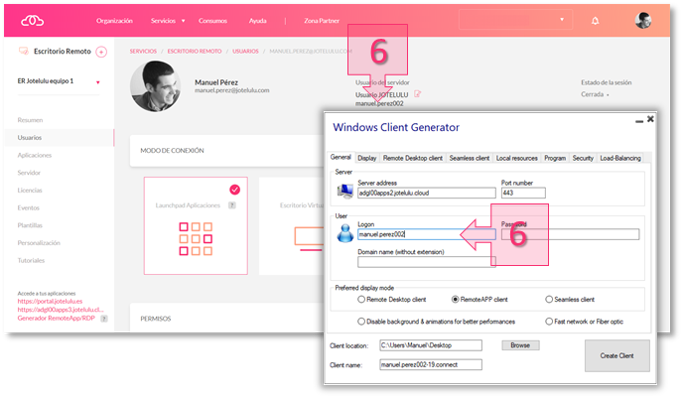683x399 pixels.
Task: Expand the ER Jotelulu equipo 1 dropdown
Action: point(98,82)
